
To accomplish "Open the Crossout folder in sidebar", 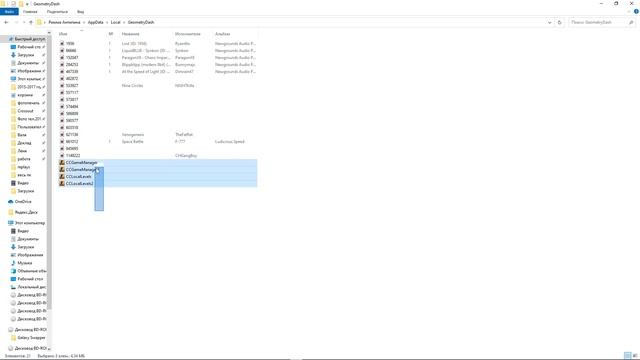I will pos(25,111).
